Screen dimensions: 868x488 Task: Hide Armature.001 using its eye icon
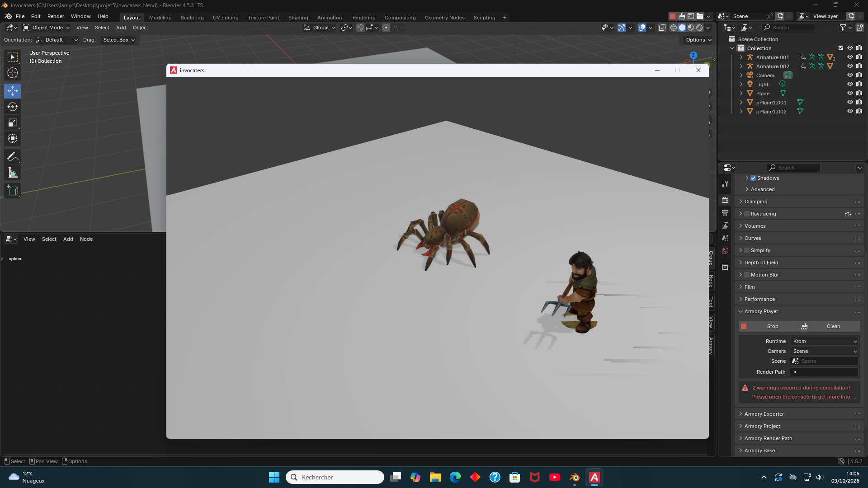pyautogui.click(x=850, y=57)
